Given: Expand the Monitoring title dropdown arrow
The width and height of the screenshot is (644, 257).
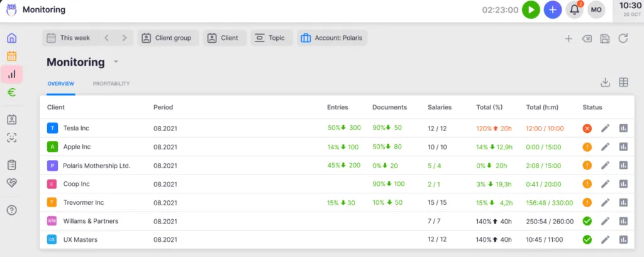Looking at the screenshot, I should click(116, 62).
